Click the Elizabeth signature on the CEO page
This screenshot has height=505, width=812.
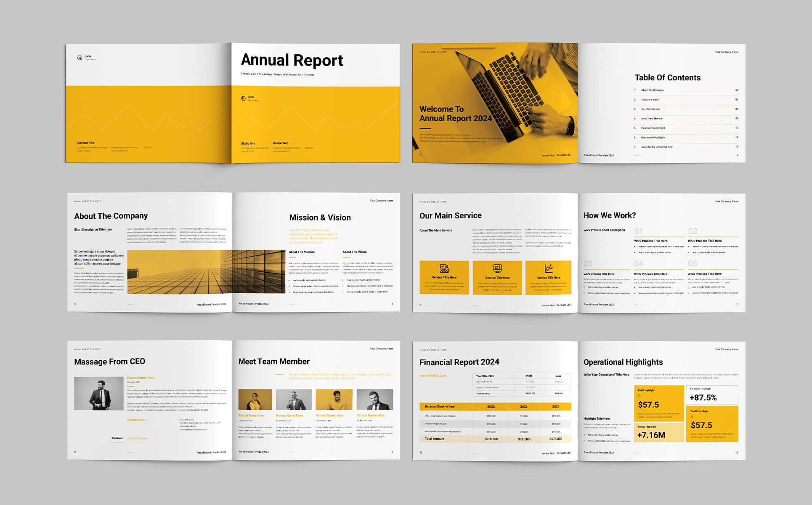point(137,439)
